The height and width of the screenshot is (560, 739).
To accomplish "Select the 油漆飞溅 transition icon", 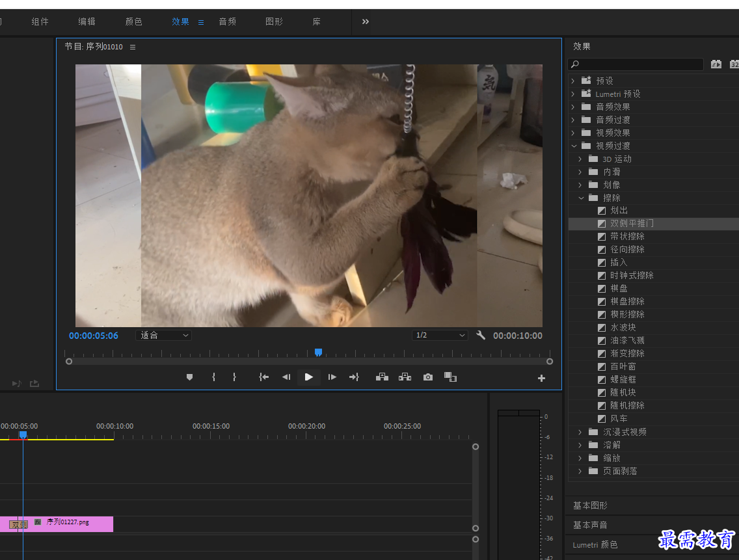I will 602,341.
